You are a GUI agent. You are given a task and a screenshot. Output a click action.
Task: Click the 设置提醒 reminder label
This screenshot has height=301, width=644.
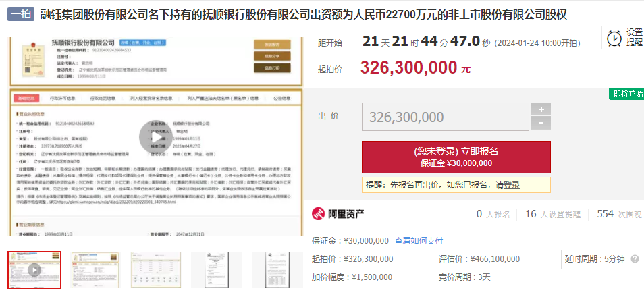tap(635, 37)
